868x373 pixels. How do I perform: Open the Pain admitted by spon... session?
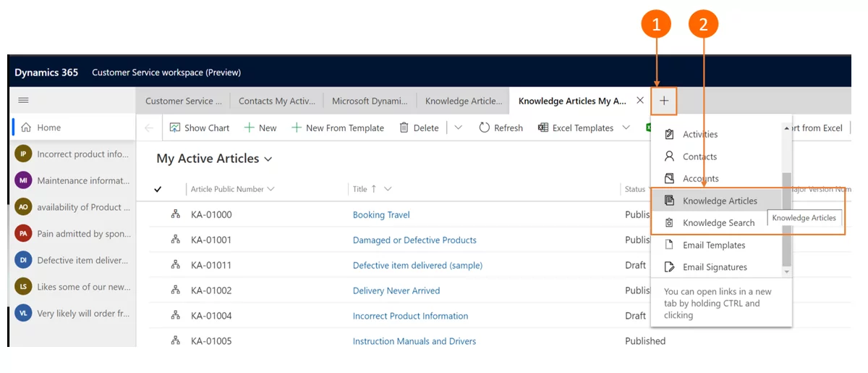[73, 234]
